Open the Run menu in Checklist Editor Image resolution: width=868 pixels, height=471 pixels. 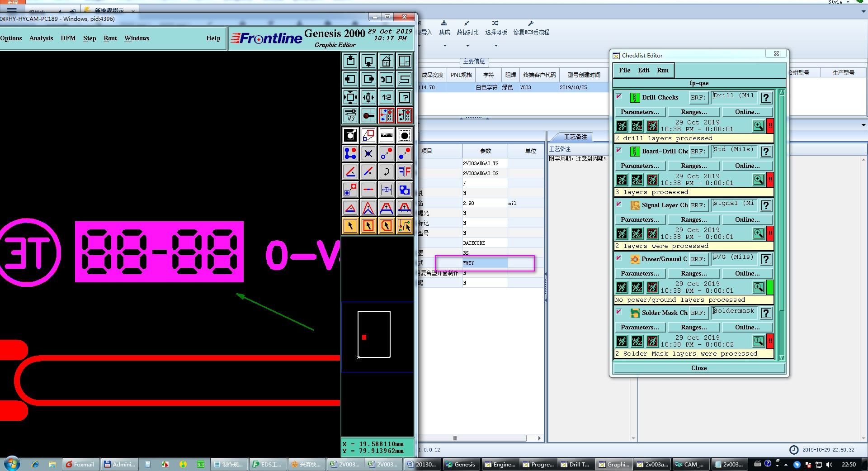coord(662,71)
